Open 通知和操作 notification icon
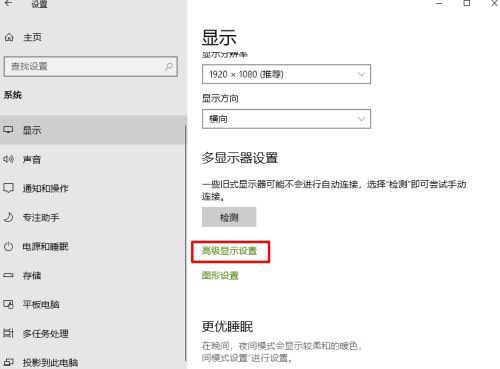 [8, 188]
